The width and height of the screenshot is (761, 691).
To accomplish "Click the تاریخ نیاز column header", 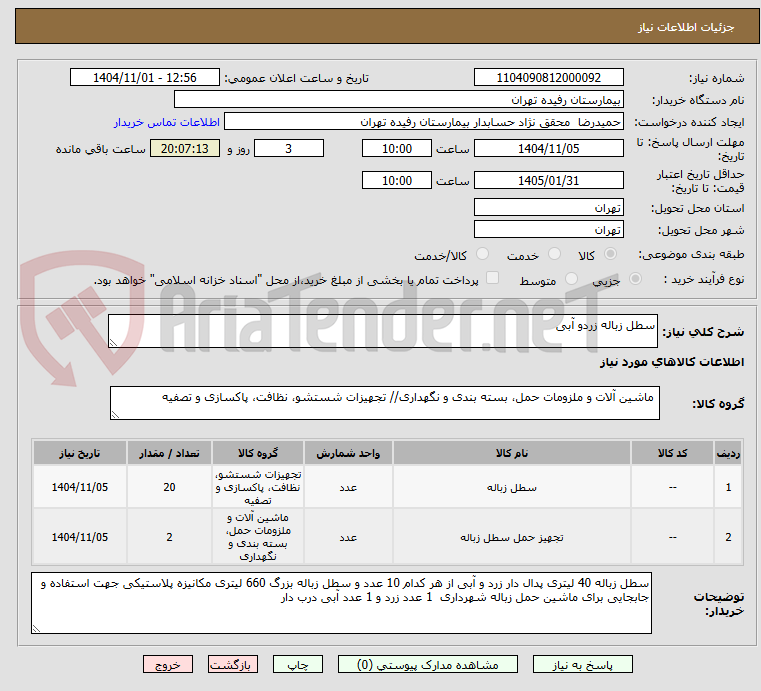I will tap(80, 453).
